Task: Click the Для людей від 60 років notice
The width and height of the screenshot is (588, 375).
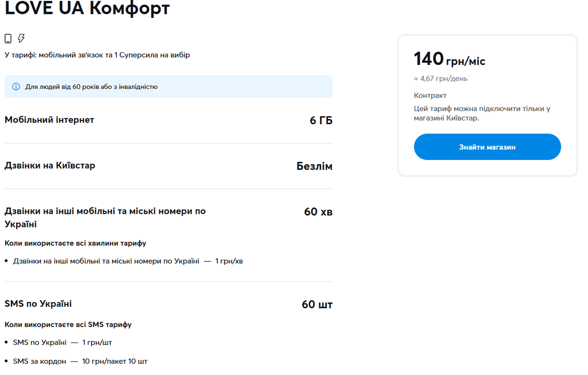Action: 91,87
